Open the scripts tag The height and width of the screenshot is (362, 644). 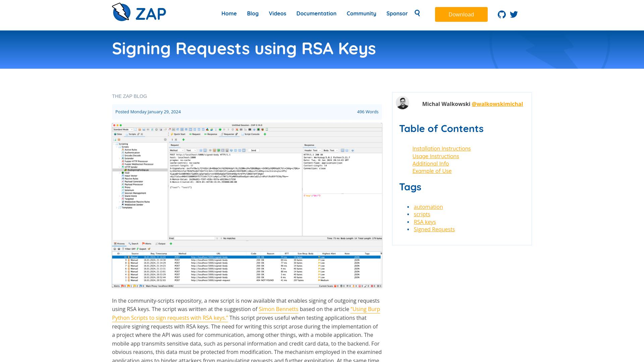(x=422, y=214)
